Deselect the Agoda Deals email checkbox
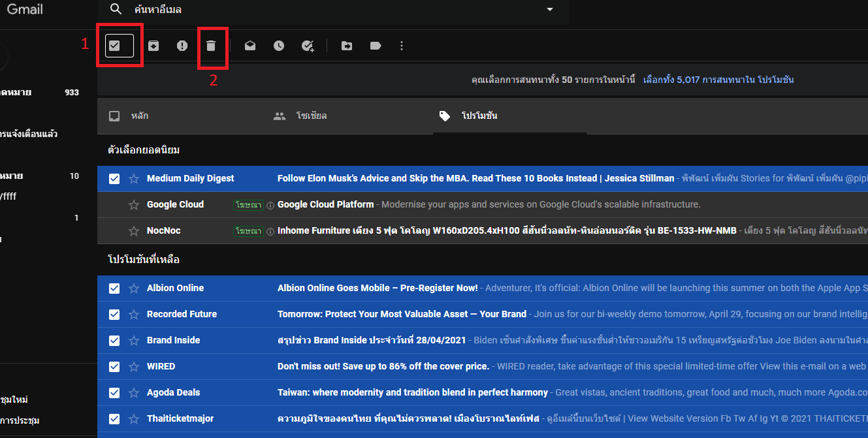Screen dimensions: 868x438 tap(114, 392)
